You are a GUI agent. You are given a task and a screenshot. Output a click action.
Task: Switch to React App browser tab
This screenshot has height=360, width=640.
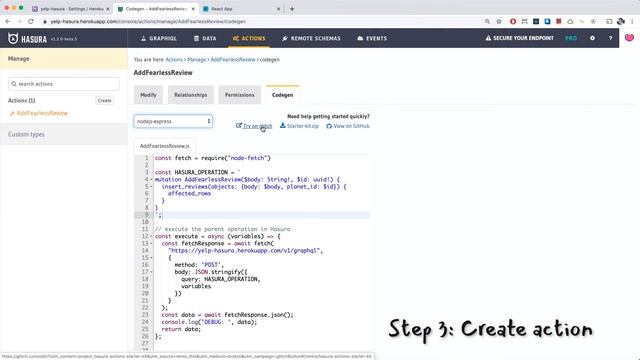tap(242, 9)
